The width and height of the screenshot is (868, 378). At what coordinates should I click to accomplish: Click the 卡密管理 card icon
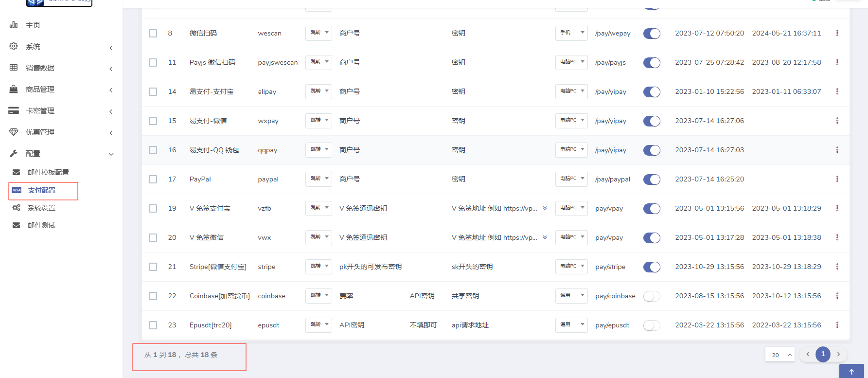(14, 110)
